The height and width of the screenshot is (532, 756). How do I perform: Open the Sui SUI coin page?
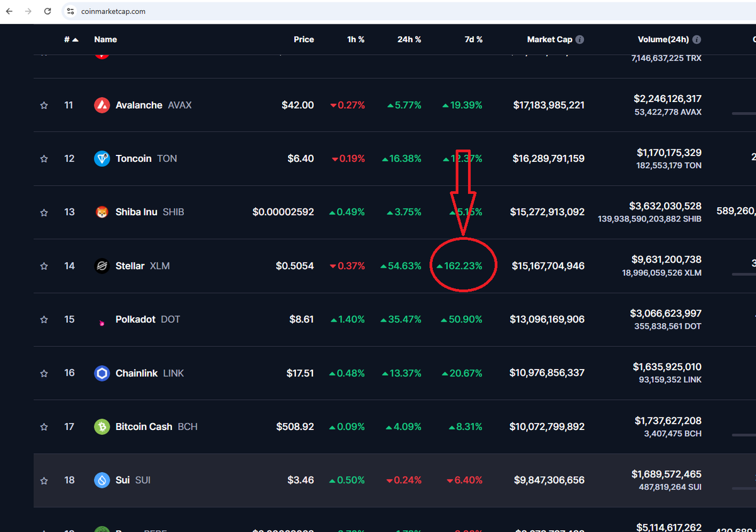pyautogui.click(x=133, y=480)
